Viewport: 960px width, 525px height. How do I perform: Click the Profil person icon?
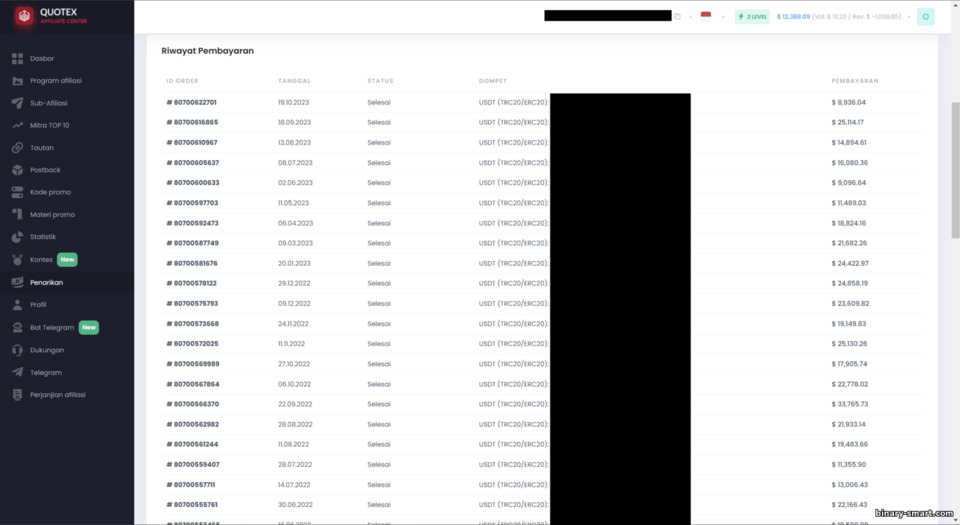click(x=17, y=305)
